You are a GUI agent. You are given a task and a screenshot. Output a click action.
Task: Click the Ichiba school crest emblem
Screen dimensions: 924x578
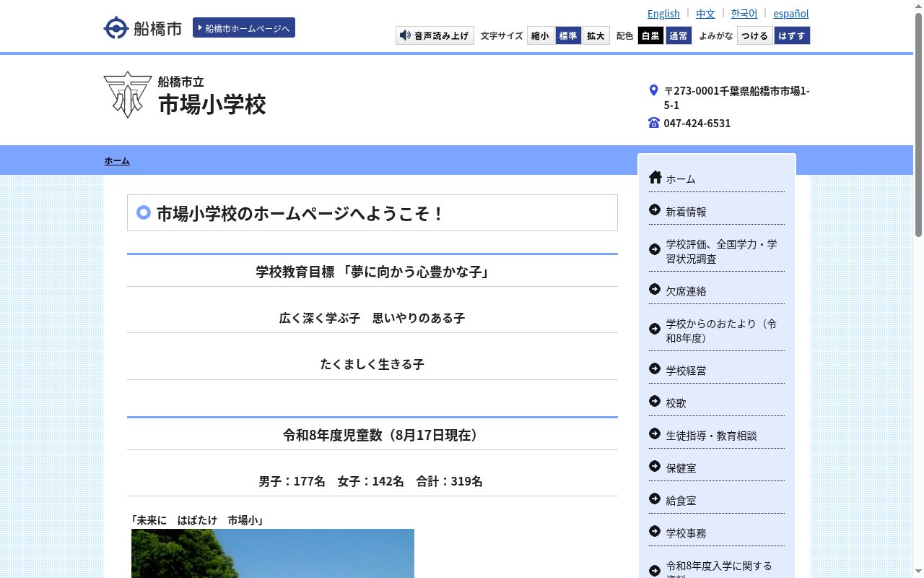(x=128, y=95)
